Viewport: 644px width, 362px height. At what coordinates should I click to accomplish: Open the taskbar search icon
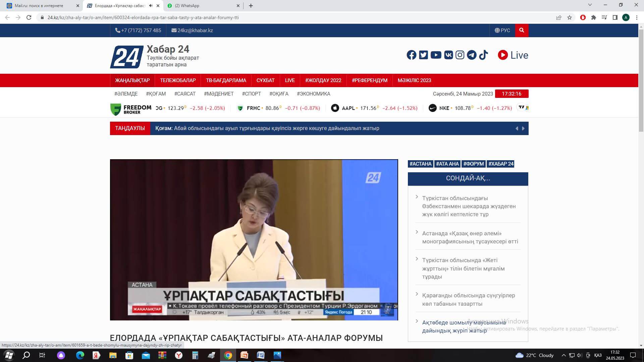click(x=26, y=355)
